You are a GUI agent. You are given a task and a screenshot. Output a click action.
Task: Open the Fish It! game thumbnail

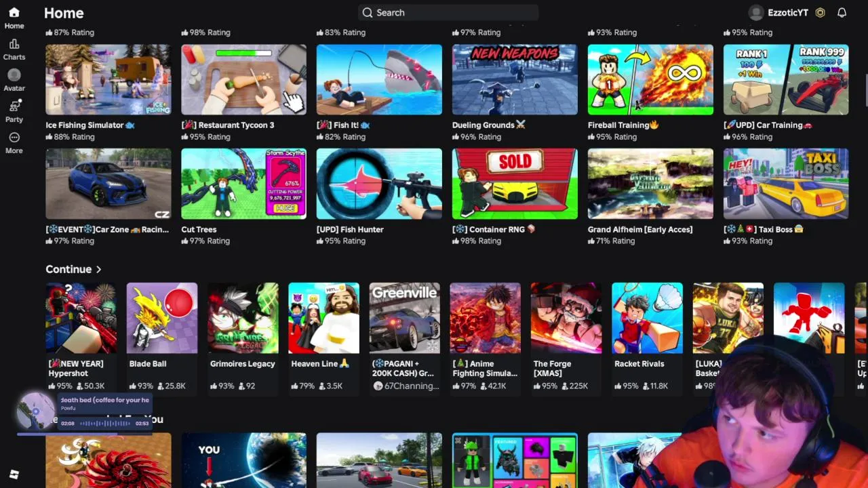pos(379,79)
